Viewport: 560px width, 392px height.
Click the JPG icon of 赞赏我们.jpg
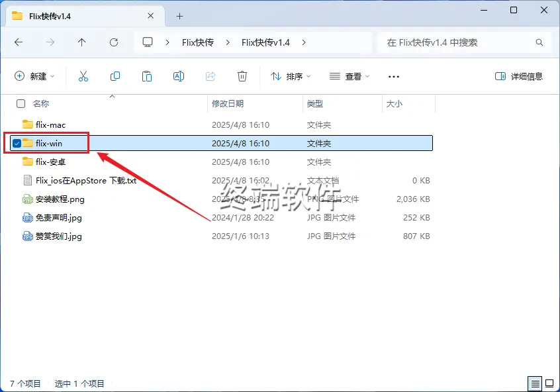pos(28,236)
